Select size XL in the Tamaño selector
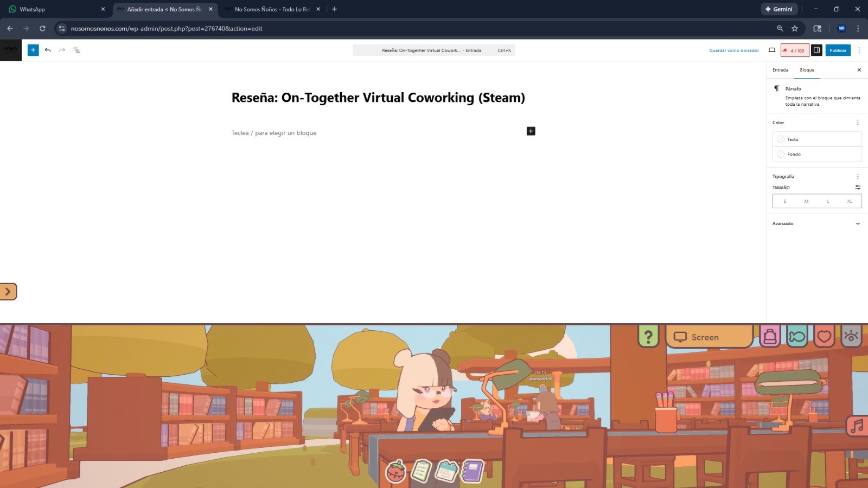Viewport: 868px width, 488px height. point(849,201)
